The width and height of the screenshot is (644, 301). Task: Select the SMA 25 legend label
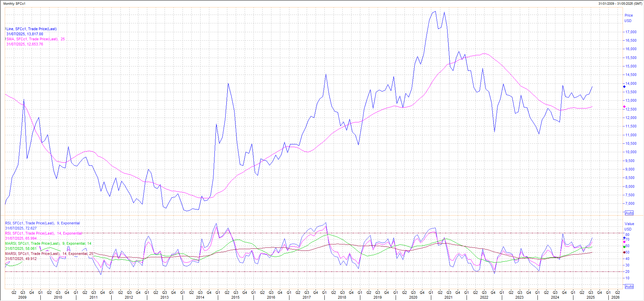[35, 39]
